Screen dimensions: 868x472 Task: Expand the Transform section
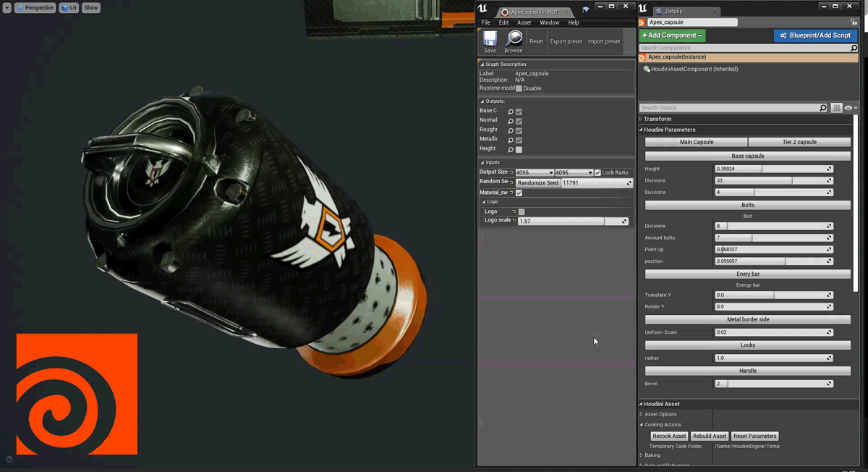pos(657,119)
